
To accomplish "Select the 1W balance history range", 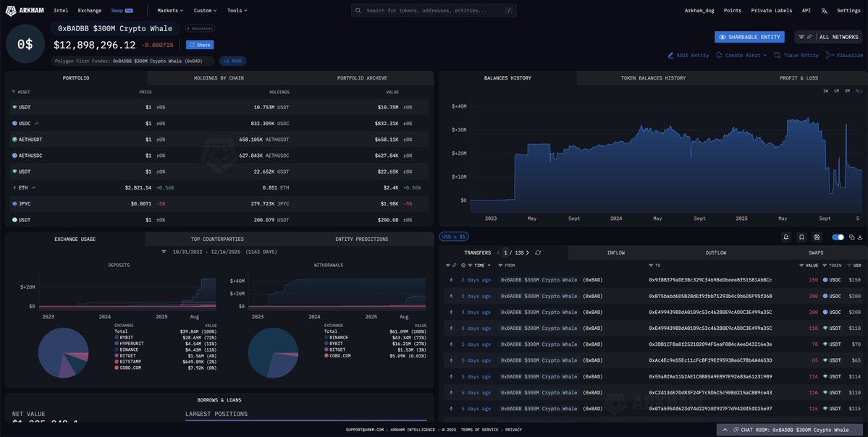I will (x=825, y=90).
